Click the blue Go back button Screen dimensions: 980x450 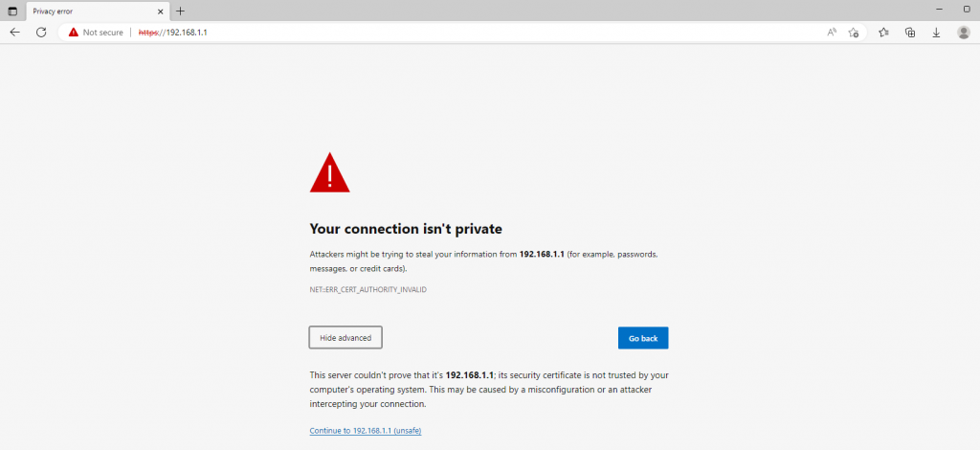point(643,338)
